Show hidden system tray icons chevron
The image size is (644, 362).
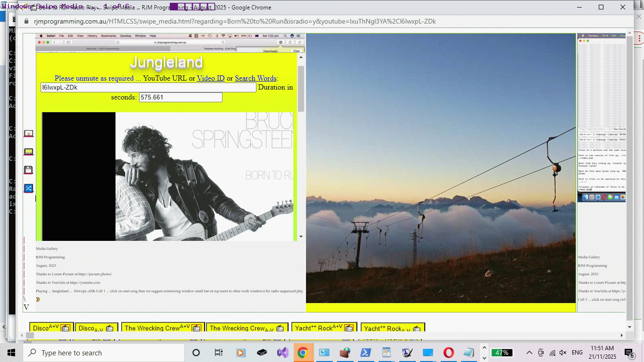coord(529,353)
